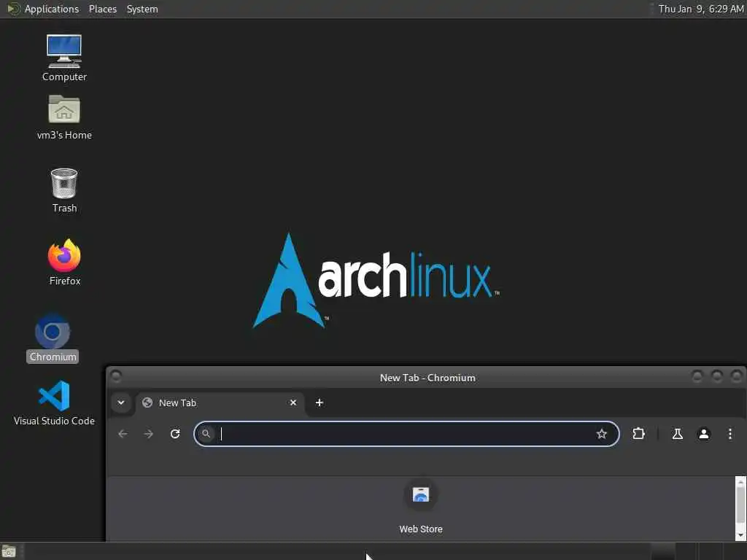Open the profile avatar menu
Viewport: 747px width, 560px height.
coord(704,434)
